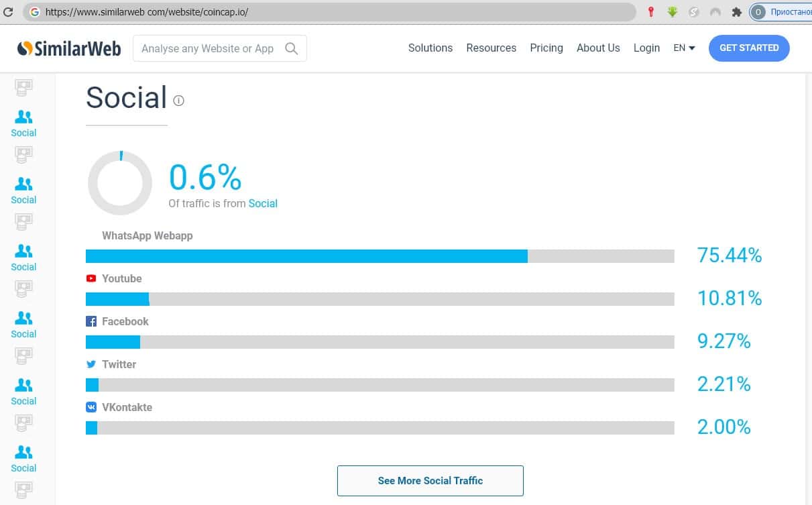Image resolution: width=812 pixels, height=505 pixels.
Task: Click the 10.81% value
Action: click(730, 298)
